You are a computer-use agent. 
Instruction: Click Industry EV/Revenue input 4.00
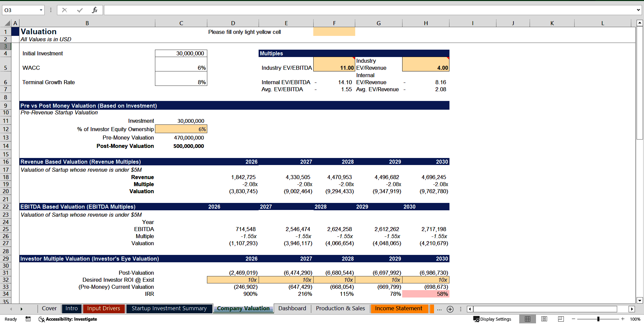click(x=426, y=64)
